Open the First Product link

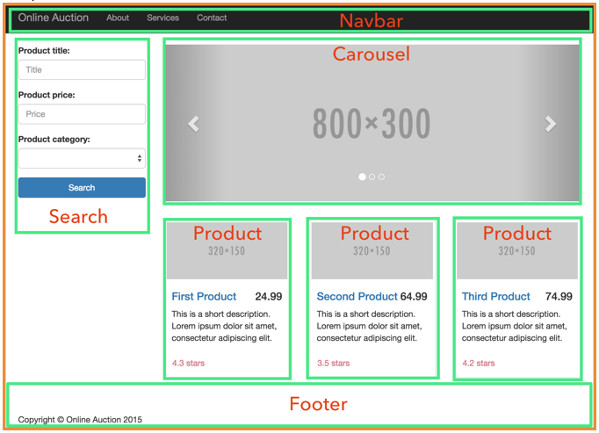204,296
